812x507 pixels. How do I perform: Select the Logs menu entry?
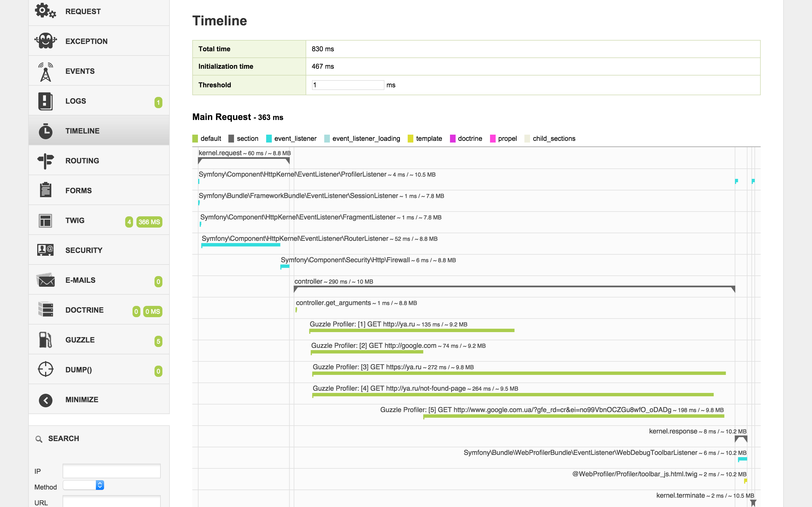coord(76,101)
